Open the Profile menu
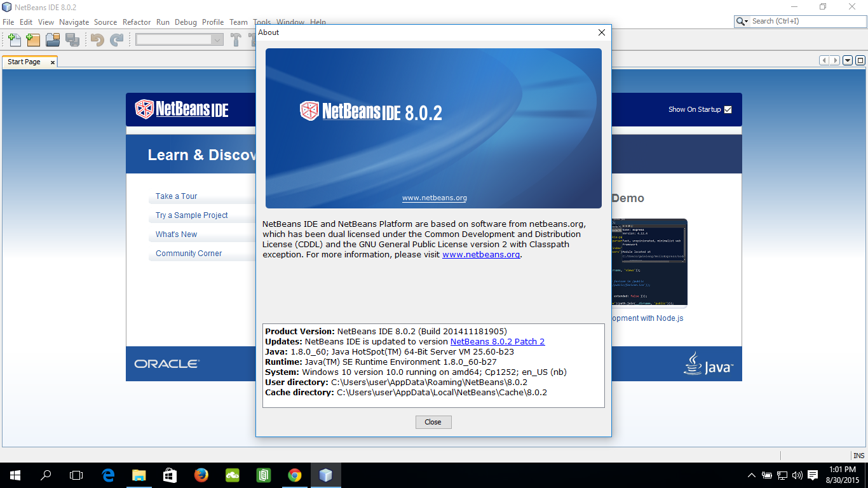This screenshot has width=868, height=488. [x=213, y=22]
